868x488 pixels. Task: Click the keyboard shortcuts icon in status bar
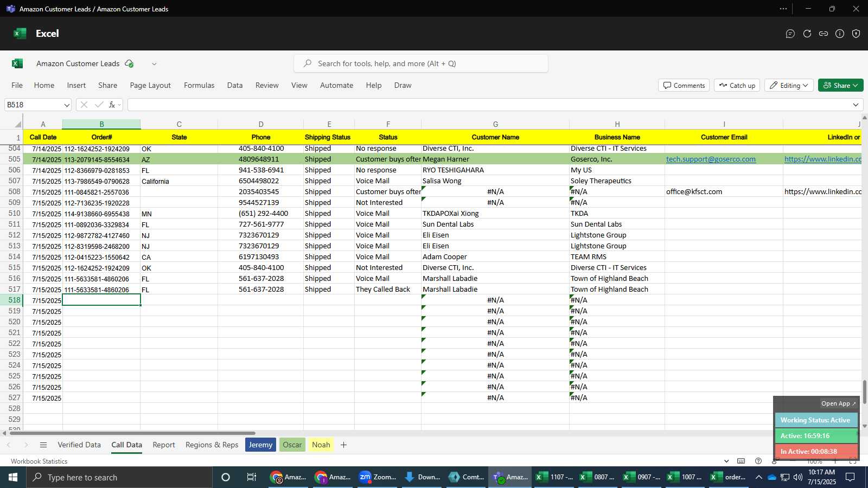click(x=741, y=461)
